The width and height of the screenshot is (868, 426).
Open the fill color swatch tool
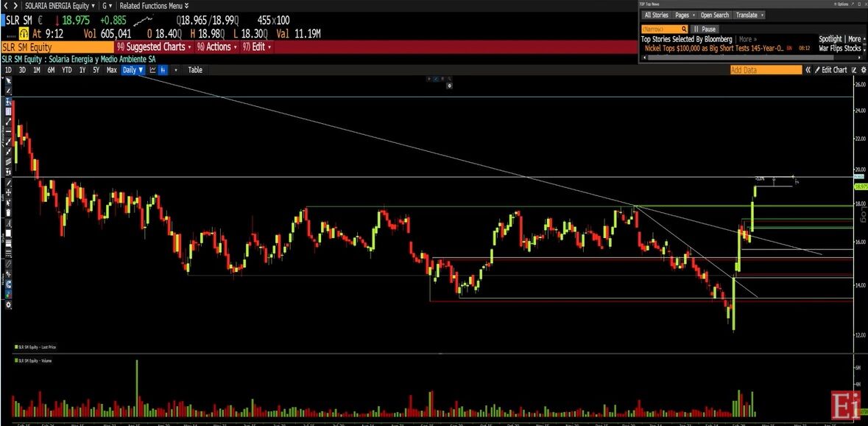8,233
